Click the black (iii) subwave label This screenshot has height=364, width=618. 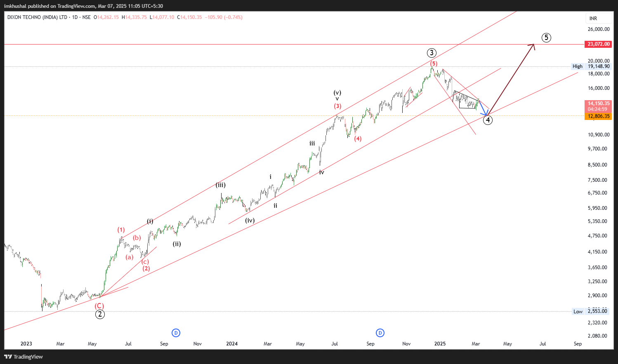(x=221, y=185)
